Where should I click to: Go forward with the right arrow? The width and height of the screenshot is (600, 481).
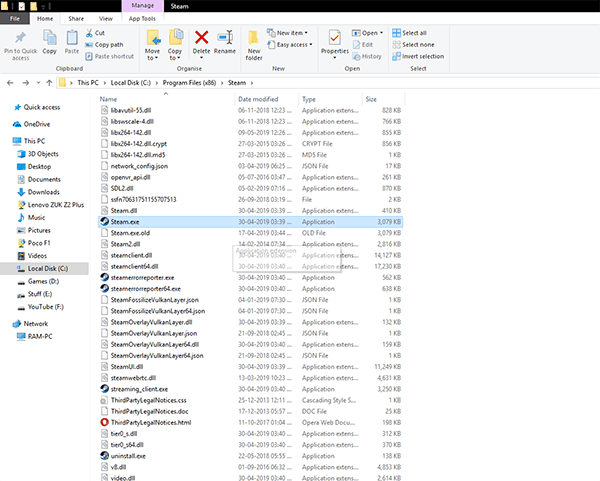pyautogui.click(x=26, y=83)
